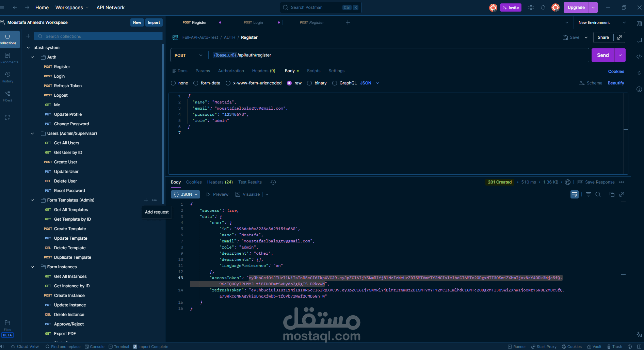Open the History sidebar panel
Image resolution: width=644 pixels, height=350 pixels.
tap(7, 77)
